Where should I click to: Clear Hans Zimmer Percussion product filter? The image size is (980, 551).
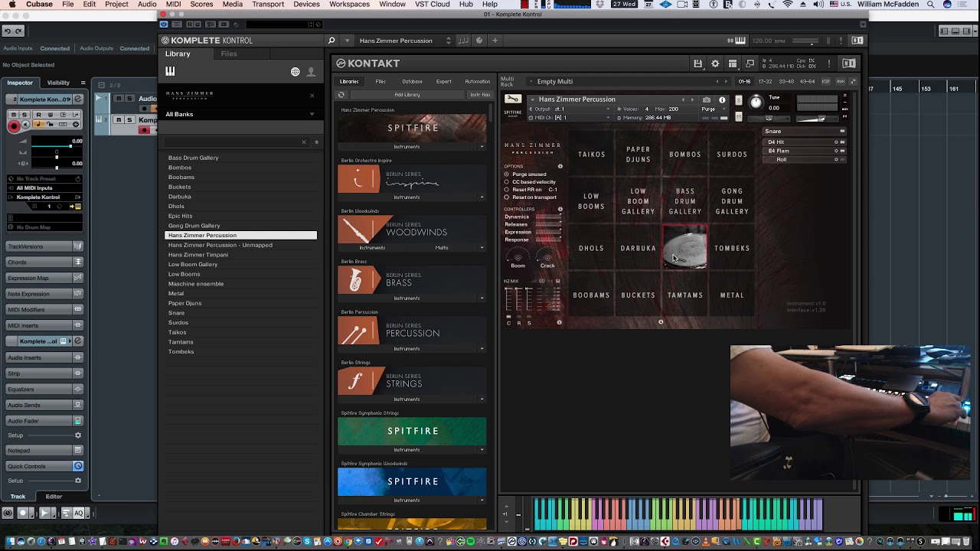312,96
